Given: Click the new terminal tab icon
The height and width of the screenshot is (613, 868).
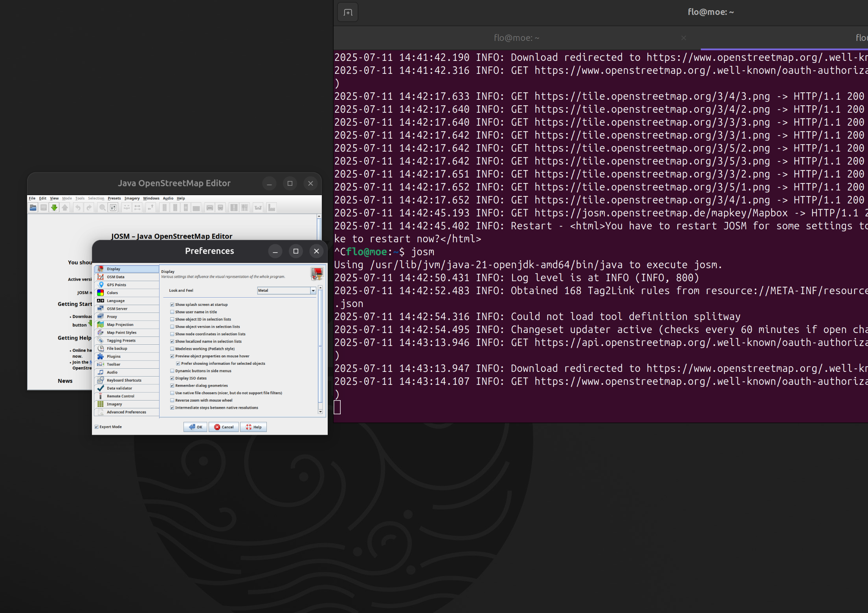Looking at the screenshot, I should point(348,13).
